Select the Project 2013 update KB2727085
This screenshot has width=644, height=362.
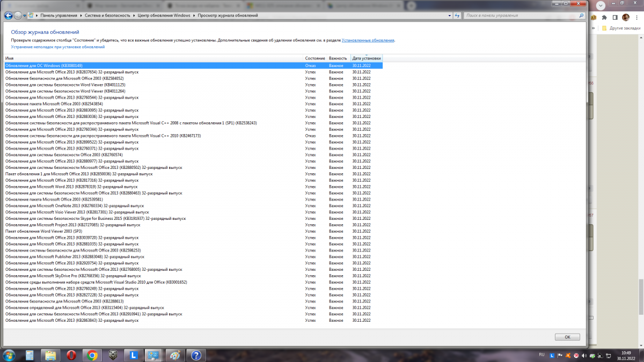click(193, 225)
